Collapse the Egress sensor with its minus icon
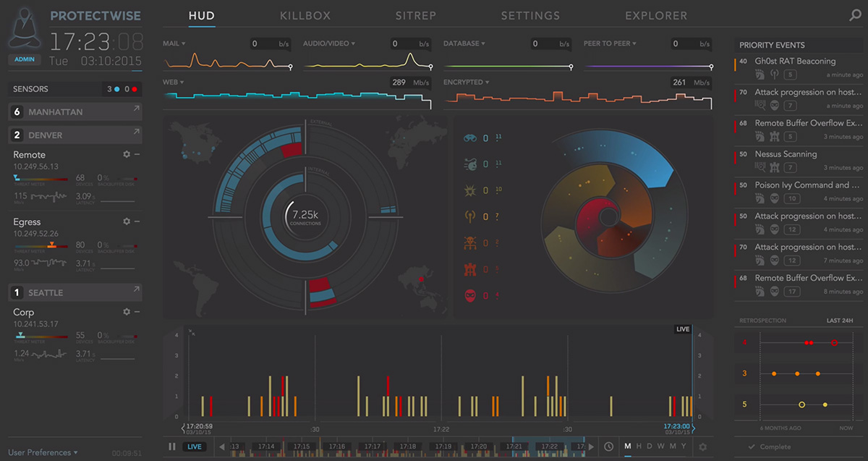 [137, 221]
